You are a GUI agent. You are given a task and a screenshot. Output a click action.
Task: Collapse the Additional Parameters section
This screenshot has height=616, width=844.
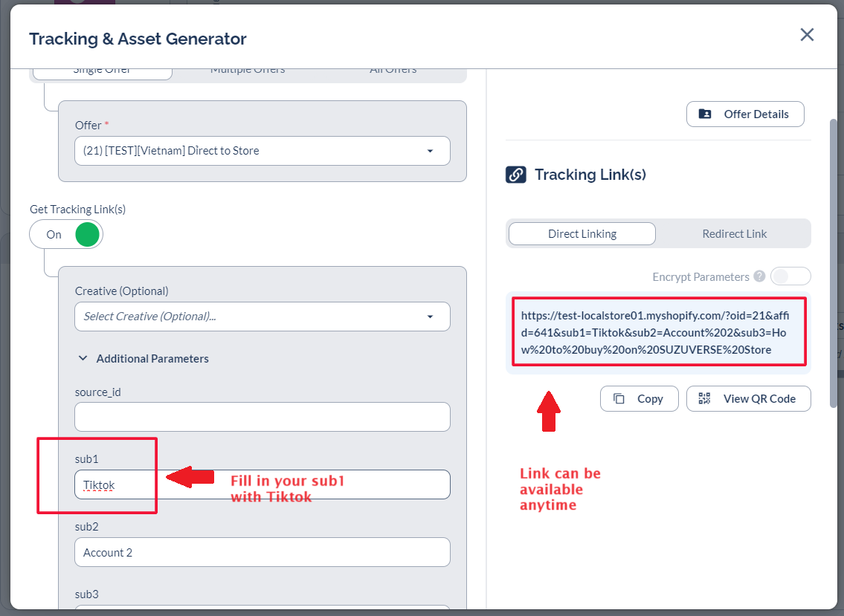[83, 359]
